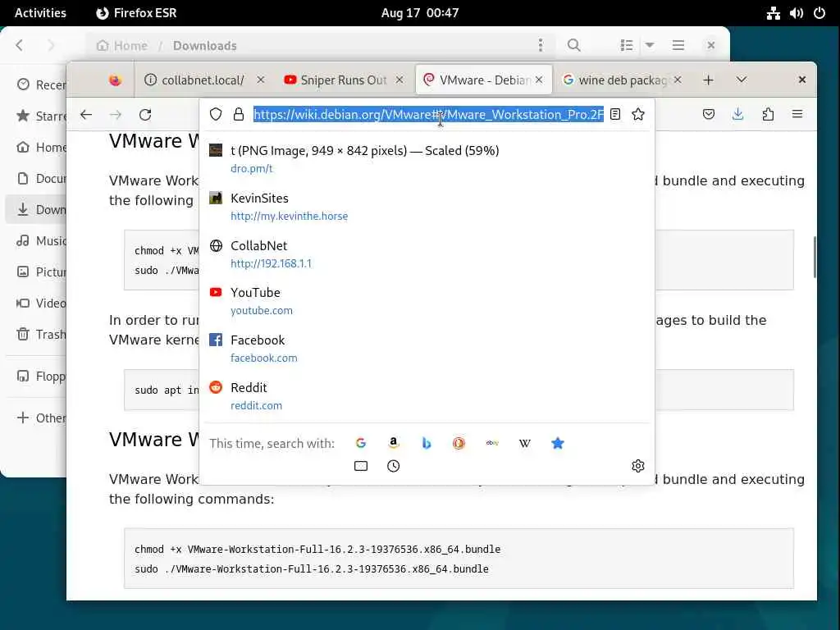Toggle reader view in the address bar
The image size is (840, 630).
[x=615, y=114]
